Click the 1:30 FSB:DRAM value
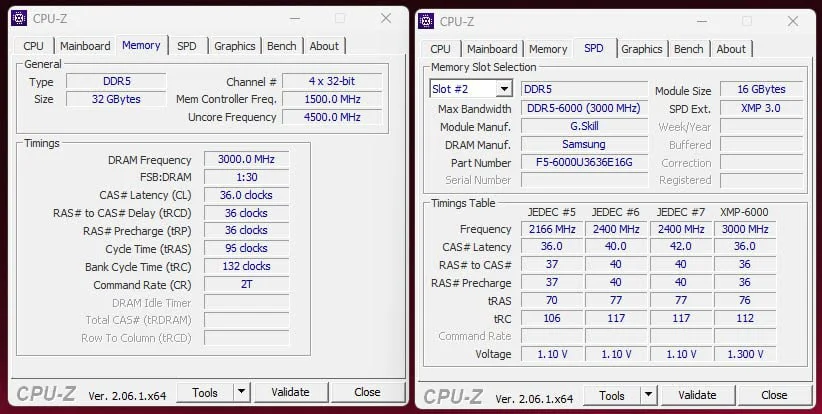822x414 pixels. [x=246, y=177]
